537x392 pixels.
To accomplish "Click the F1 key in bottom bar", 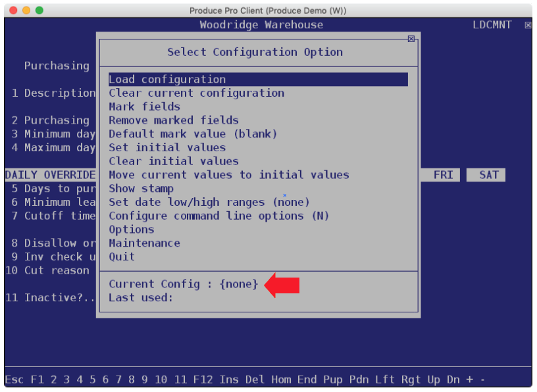I will pyautogui.click(x=37, y=380).
